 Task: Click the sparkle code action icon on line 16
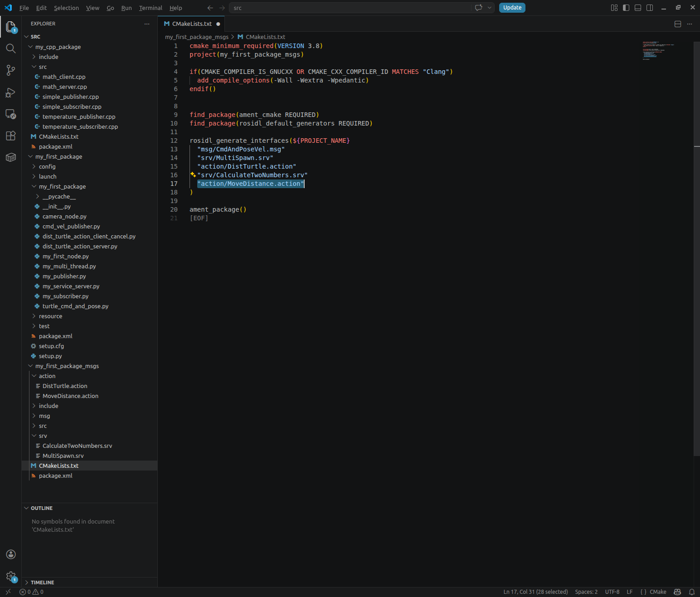tap(193, 175)
